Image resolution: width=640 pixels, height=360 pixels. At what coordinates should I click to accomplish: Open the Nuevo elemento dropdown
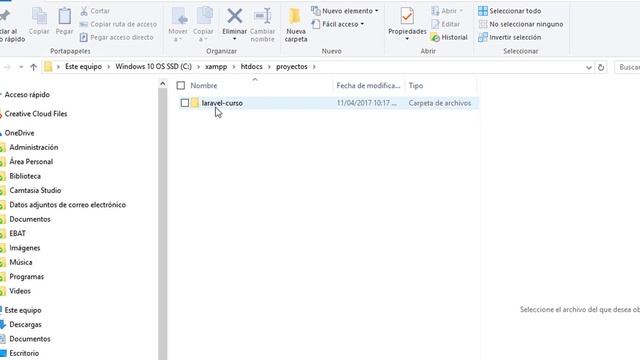coord(345,11)
